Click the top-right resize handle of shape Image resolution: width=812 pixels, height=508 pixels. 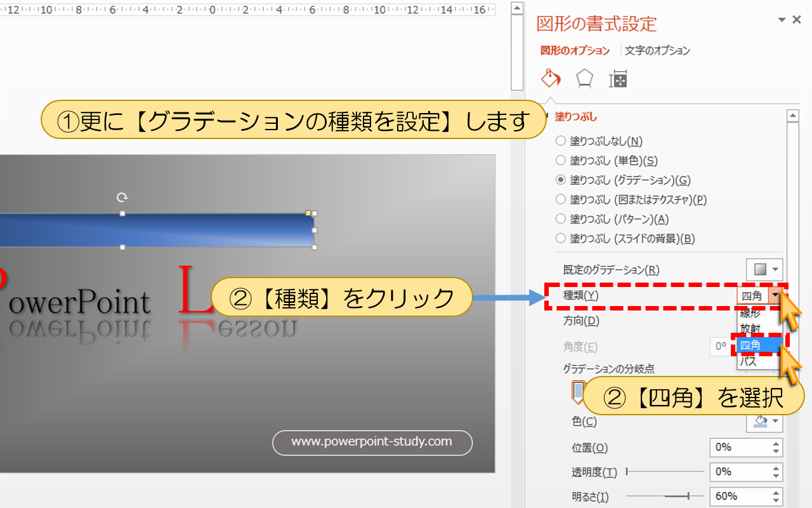pyautogui.click(x=315, y=213)
